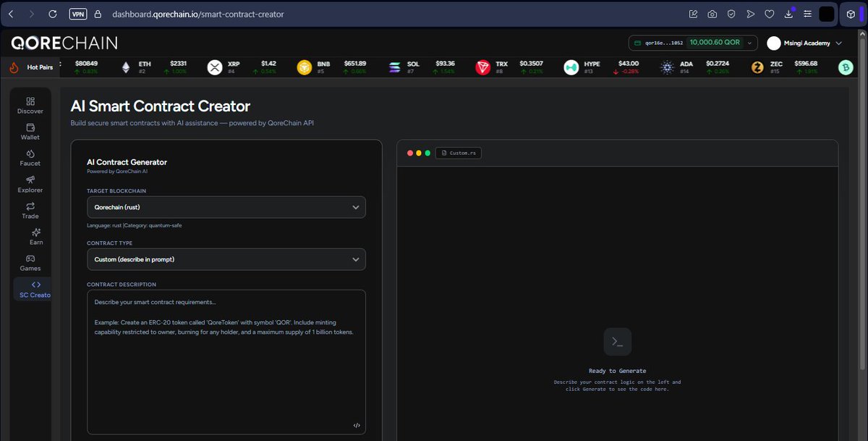Select the Custom.rs file tab
Screen dimensions: 868x441
click(x=459, y=153)
